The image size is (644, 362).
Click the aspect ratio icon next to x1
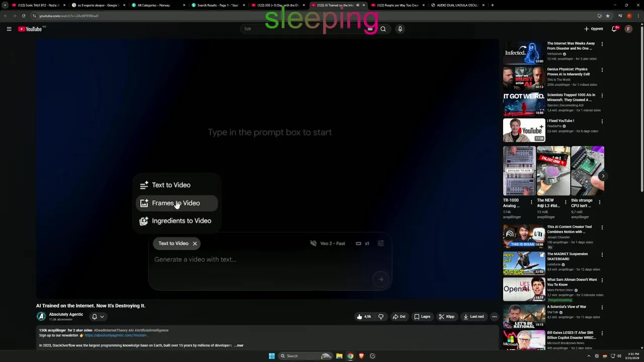click(358, 243)
